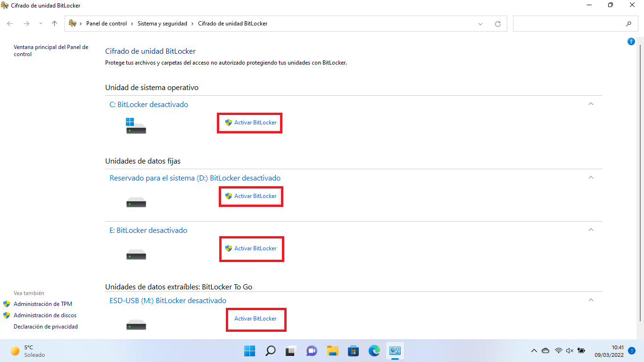Open Declaración de privacidad

pyautogui.click(x=45, y=326)
